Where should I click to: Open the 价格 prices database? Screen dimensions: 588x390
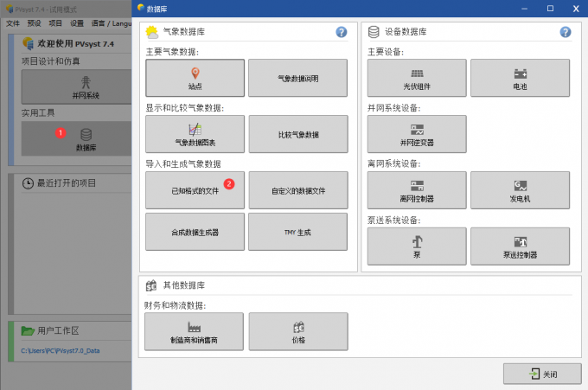point(298,331)
